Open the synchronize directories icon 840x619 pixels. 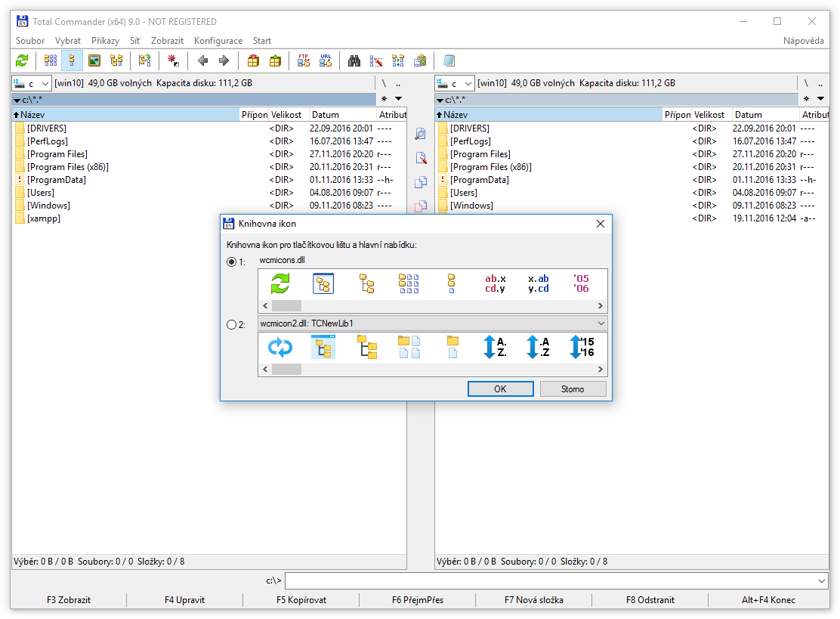pos(398,60)
